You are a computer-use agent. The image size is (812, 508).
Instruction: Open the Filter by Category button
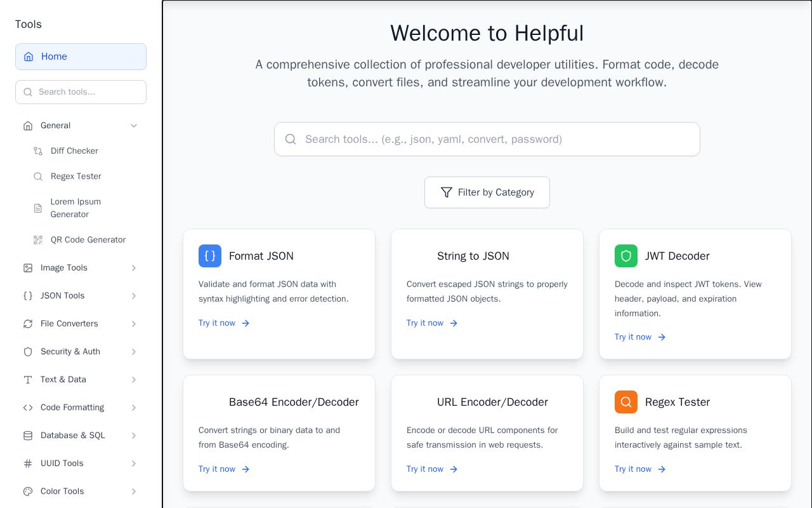click(487, 192)
